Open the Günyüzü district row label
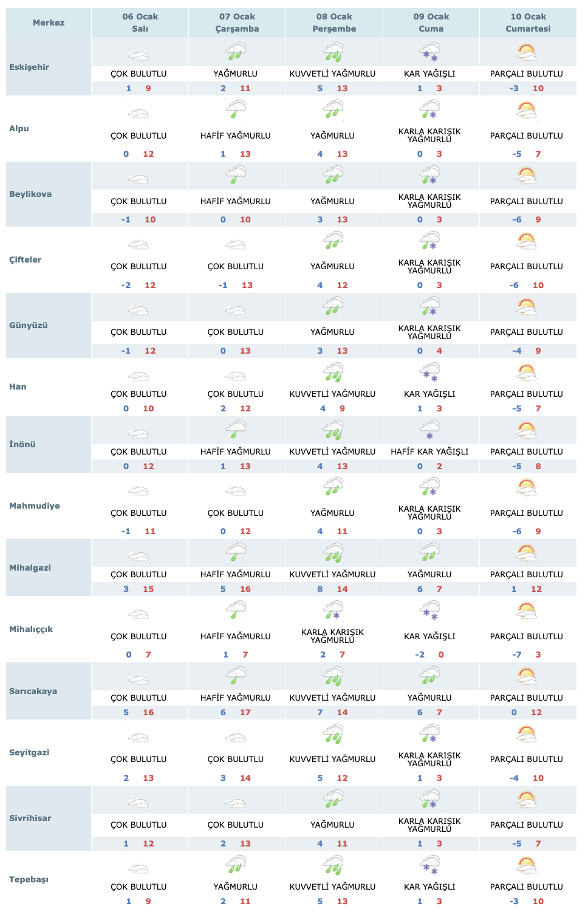Viewport: 588px width, 920px height. tap(29, 325)
